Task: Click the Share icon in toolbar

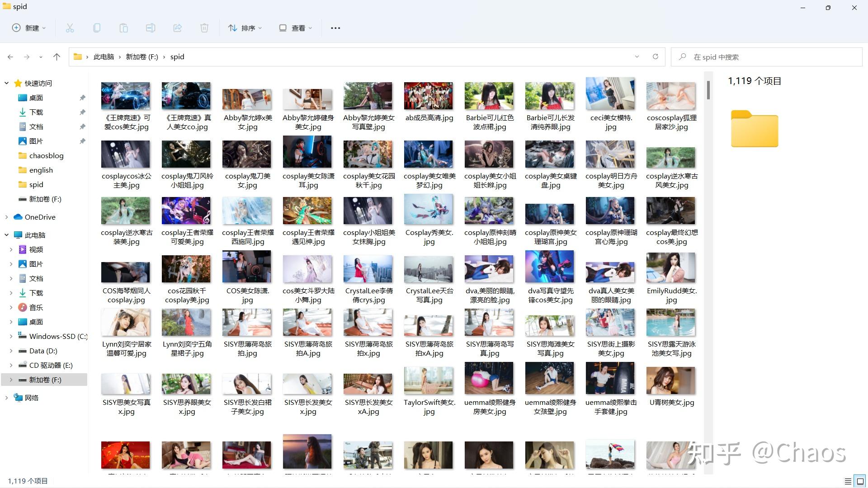Action: [177, 28]
